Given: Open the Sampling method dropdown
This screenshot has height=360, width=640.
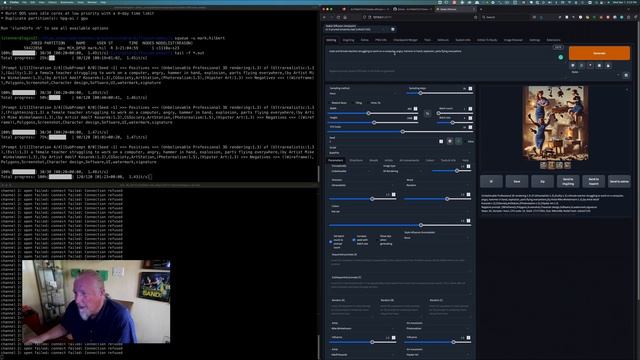Looking at the screenshot, I should [363, 93].
